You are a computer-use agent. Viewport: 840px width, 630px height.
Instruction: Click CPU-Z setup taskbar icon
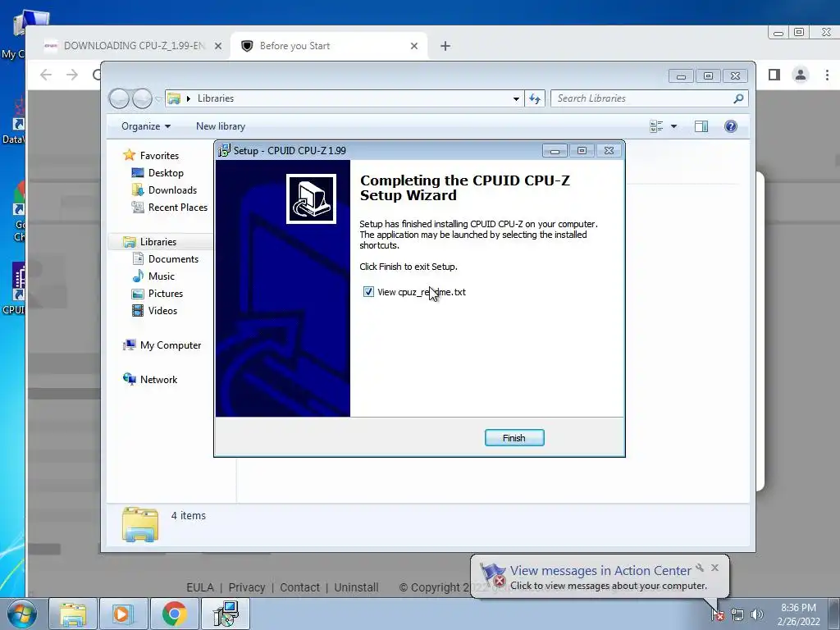226,614
